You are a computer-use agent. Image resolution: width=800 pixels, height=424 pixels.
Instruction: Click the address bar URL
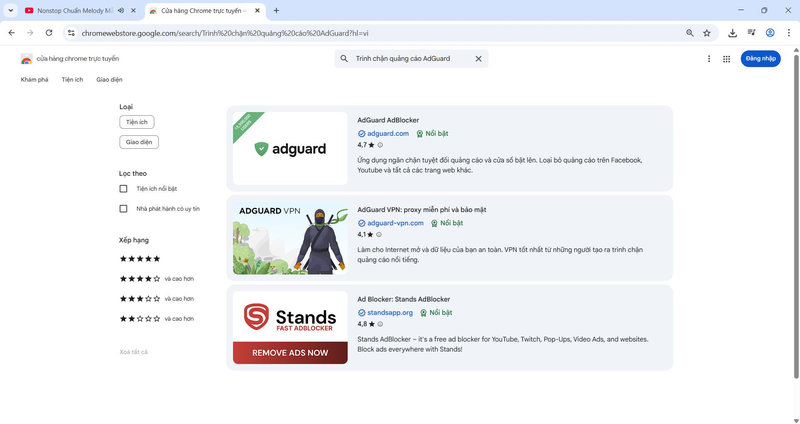pos(225,33)
